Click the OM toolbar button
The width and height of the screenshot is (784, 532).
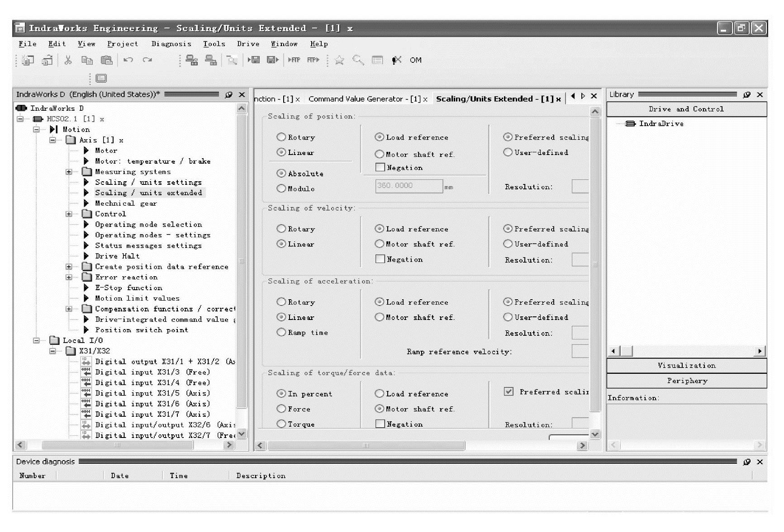[416, 60]
